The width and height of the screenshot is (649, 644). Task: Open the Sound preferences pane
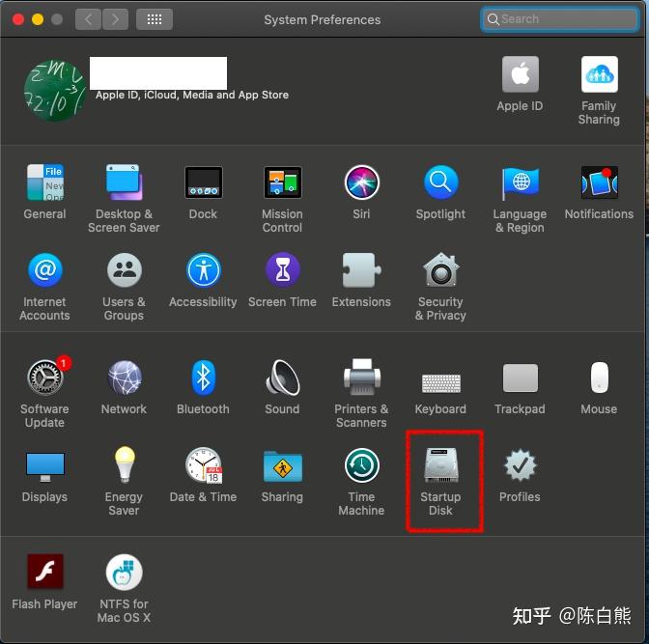point(283,378)
